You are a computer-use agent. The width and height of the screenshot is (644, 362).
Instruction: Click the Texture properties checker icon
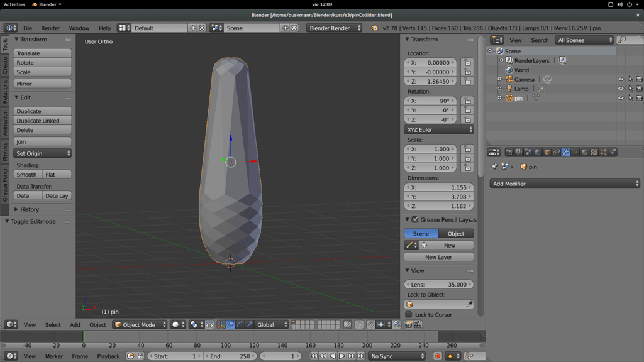point(594,152)
